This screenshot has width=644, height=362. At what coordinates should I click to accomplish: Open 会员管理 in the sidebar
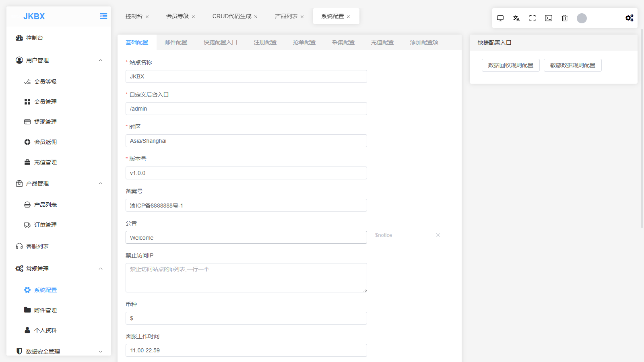[45, 102]
